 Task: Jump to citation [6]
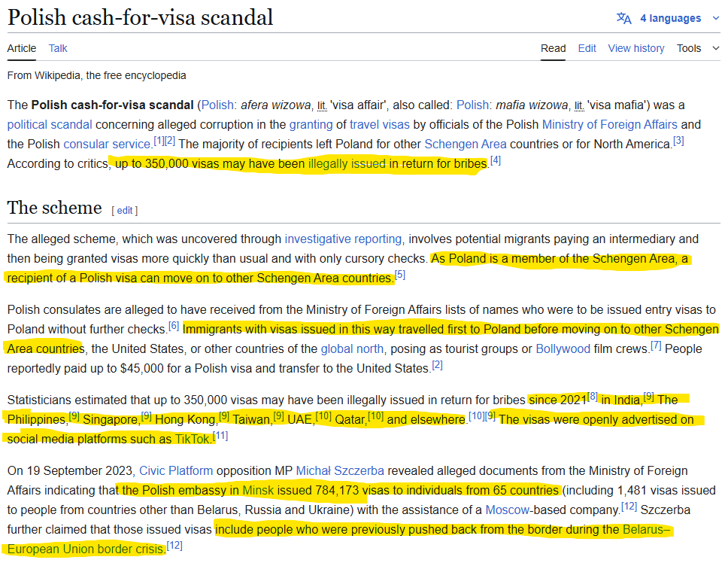174,326
